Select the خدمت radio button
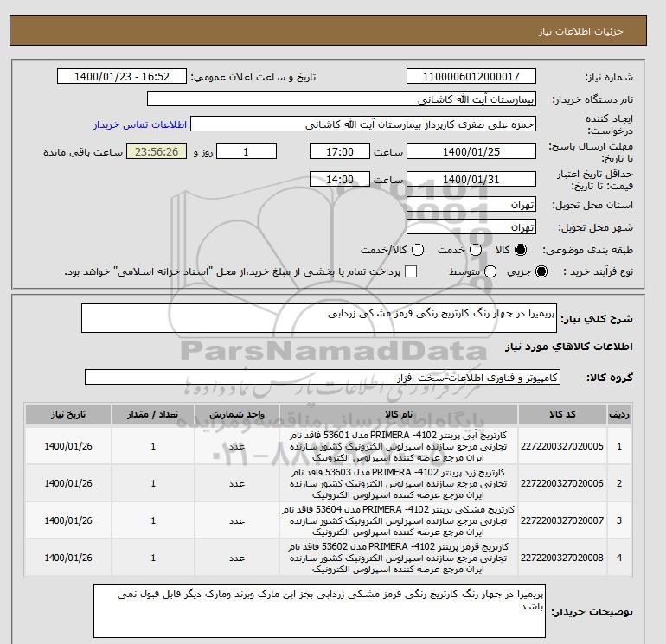 point(476,250)
